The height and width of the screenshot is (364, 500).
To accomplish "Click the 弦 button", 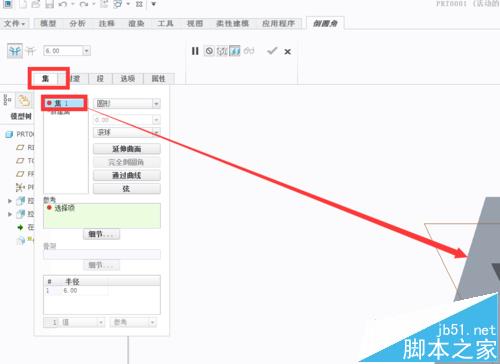I will (127, 189).
